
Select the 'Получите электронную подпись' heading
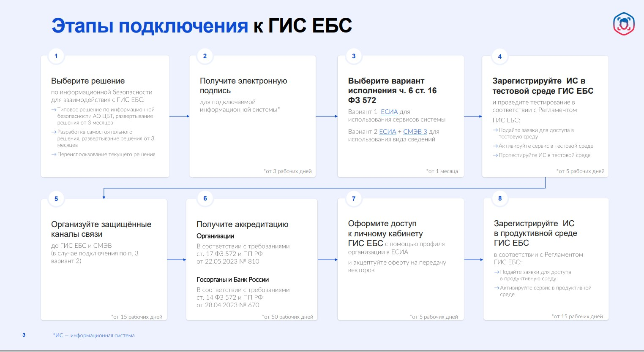pyautogui.click(x=243, y=85)
